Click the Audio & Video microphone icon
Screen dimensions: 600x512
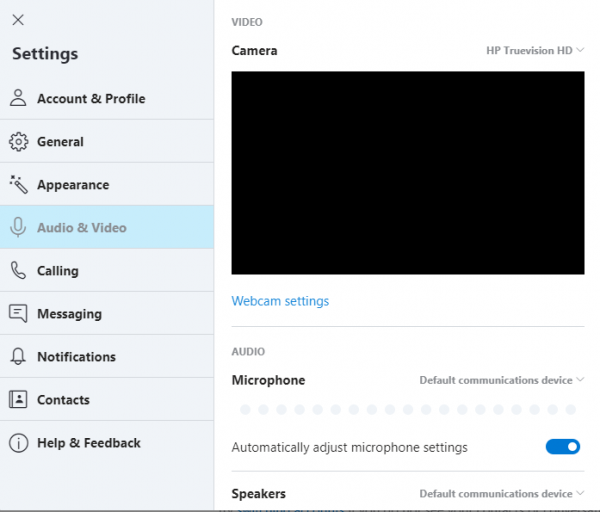[x=18, y=227]
